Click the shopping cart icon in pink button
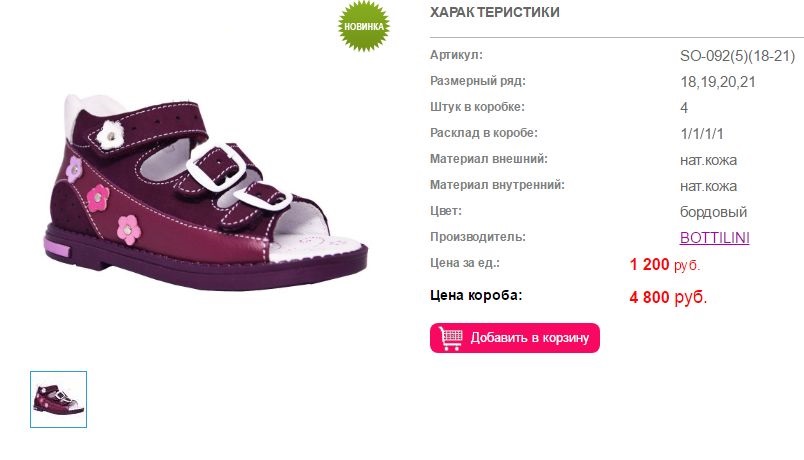Screen dimensions: 804x460 tap(451, 338)
